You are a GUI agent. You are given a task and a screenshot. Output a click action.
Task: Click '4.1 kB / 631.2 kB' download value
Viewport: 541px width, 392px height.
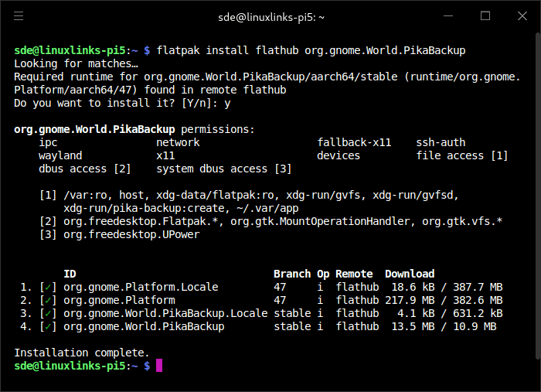tap(450, 313)
